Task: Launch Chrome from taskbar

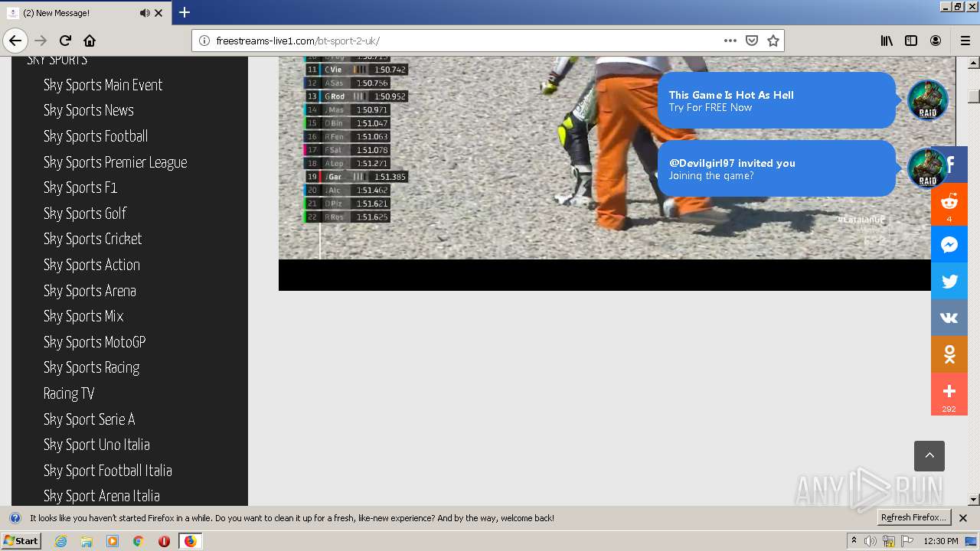Action: (138, 541)
